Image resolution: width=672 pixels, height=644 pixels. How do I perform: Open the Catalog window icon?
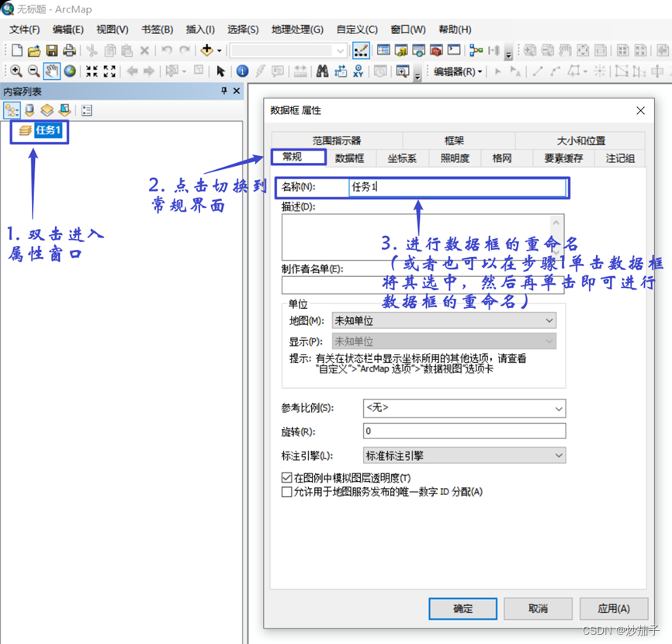pyautogui.click(x=401, y=50)
